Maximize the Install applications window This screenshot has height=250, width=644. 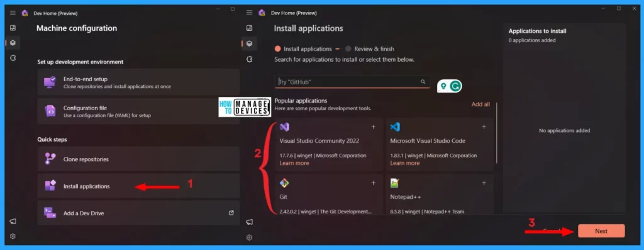click(619, 8)
